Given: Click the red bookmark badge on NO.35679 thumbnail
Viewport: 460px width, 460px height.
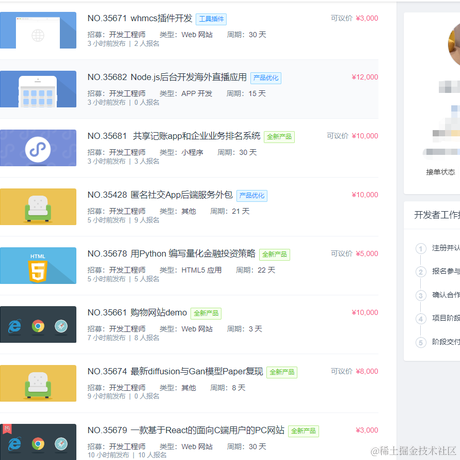Looking at the screenshot, I should (x=7, y=429).
